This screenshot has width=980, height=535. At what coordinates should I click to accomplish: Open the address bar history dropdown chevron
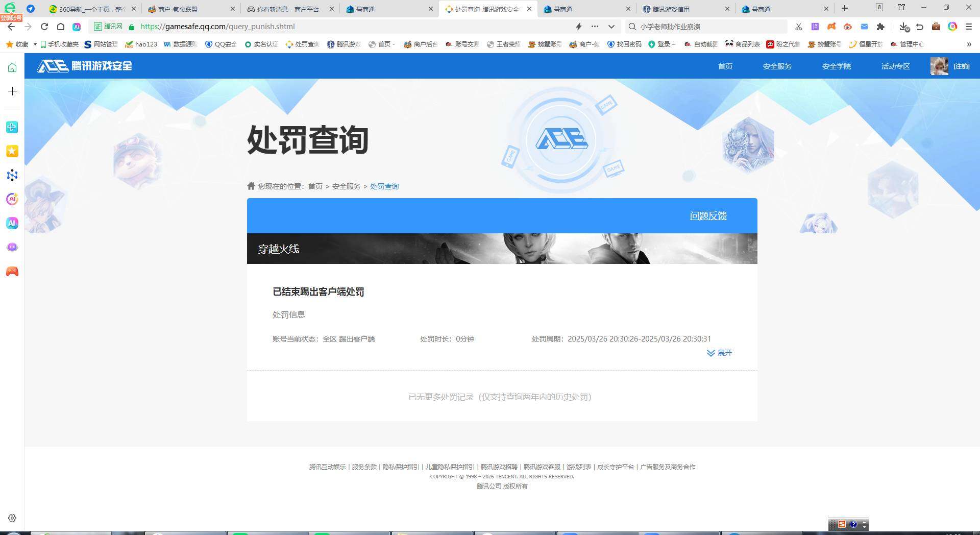coord(610,27)
